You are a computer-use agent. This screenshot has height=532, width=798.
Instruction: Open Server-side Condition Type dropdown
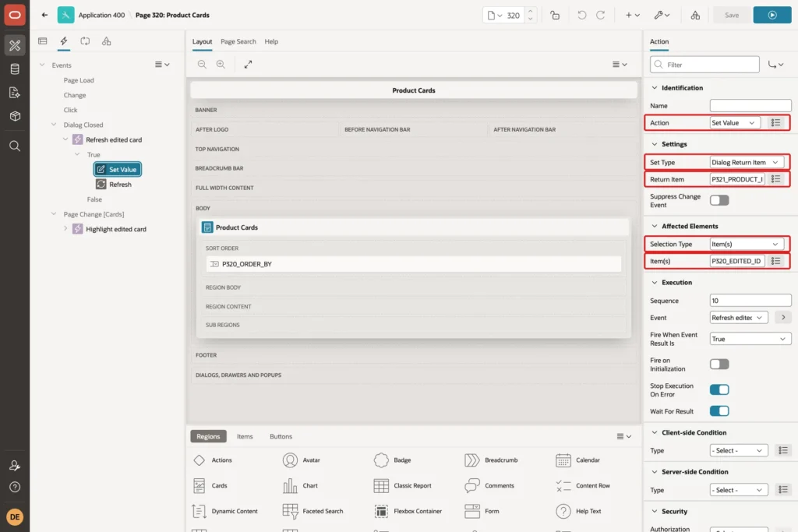pyautogui.click(x=739, y=490)
